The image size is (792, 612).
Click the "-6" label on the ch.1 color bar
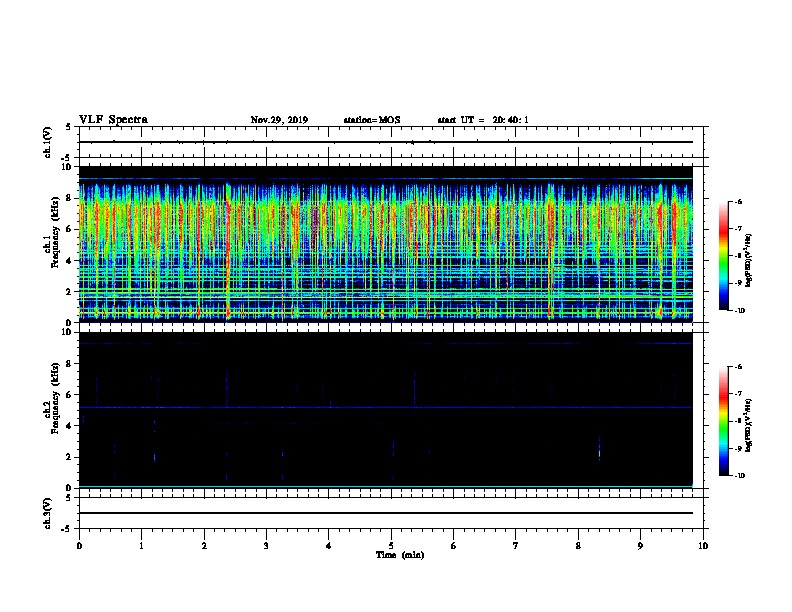(737, 201)
